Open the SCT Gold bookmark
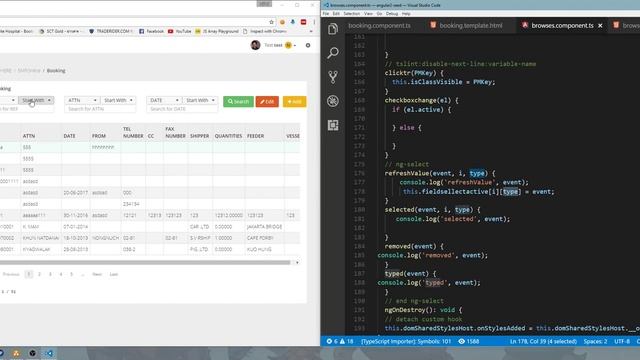Screen dimensions: 640x360 [60, 31]
